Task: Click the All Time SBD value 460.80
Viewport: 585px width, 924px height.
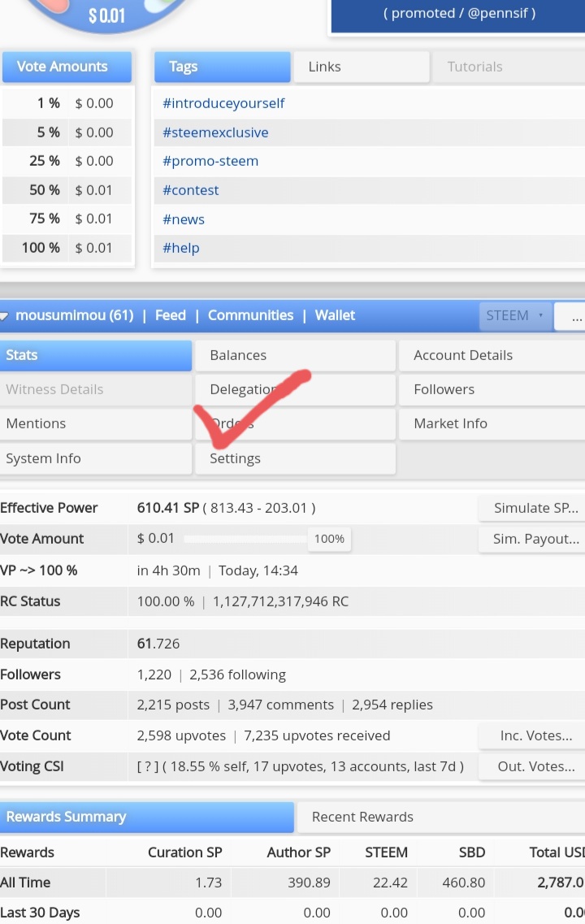Action: [464, 883]
